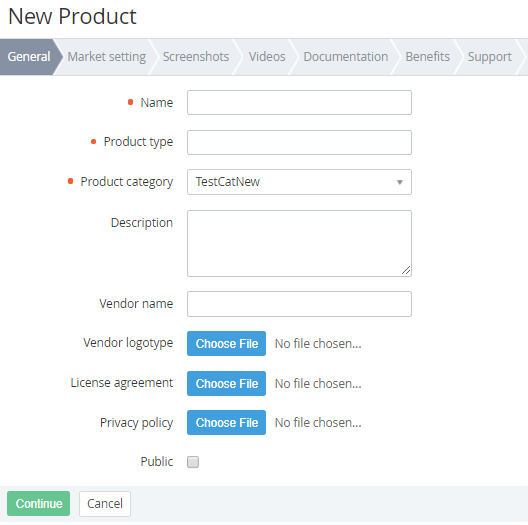Screen dimensions: 528x525
Task: Click the Name input field
Action: coord(299,102)
